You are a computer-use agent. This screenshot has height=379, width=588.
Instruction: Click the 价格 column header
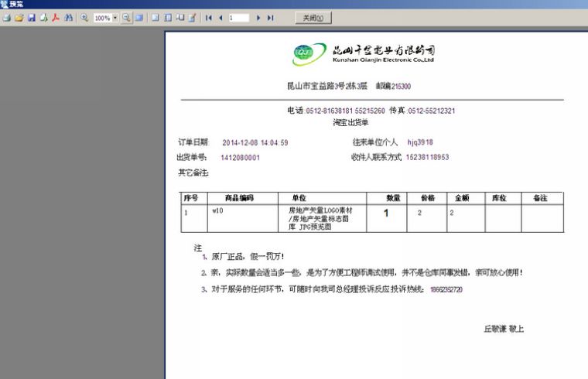pyautogui.click(x=428, y=198)
